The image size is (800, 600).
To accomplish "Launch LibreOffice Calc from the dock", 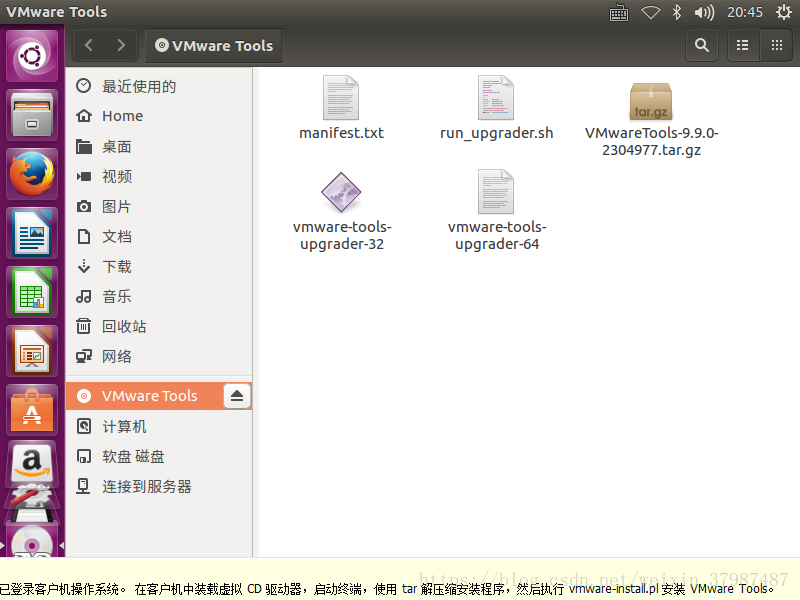I will [32, 292].
